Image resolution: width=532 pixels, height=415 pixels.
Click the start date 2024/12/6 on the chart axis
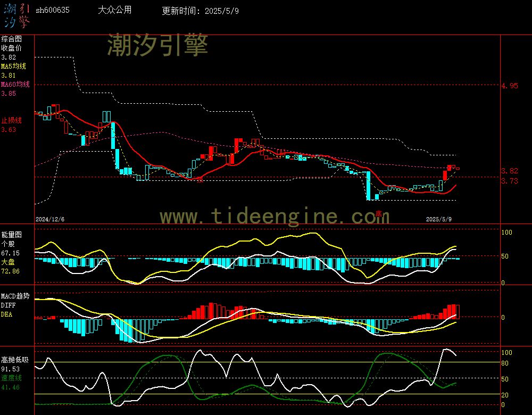coord(50,219)
